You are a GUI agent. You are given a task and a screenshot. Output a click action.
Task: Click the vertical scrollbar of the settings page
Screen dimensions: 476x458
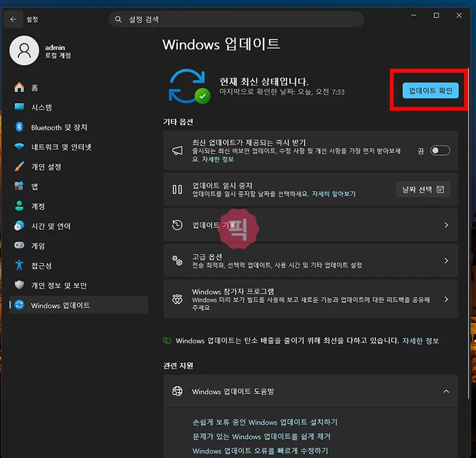coord(469,232)
